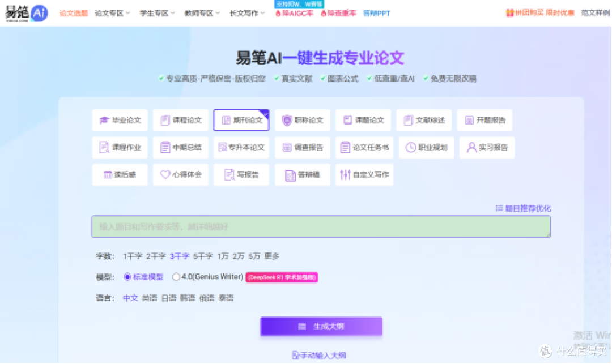The image size is (612, 364).
Task: Set word count to 1万
Action: [223, 256]
